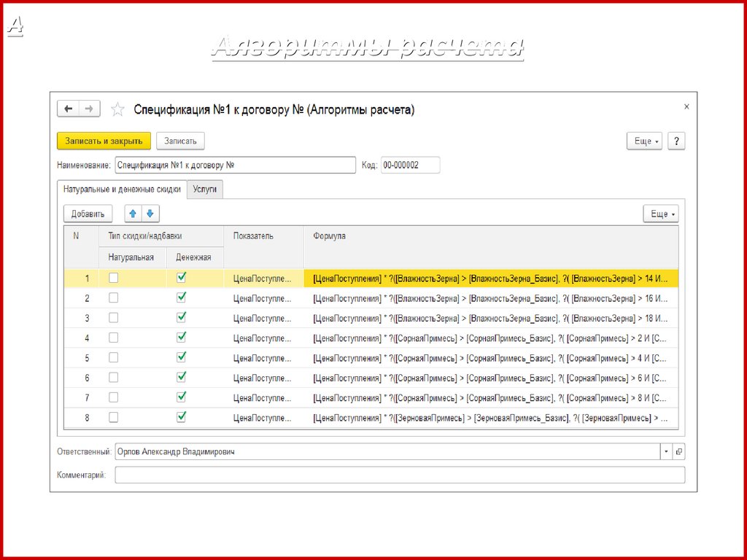
Task: Close the specification form with X
Action: tap(686, 106)
